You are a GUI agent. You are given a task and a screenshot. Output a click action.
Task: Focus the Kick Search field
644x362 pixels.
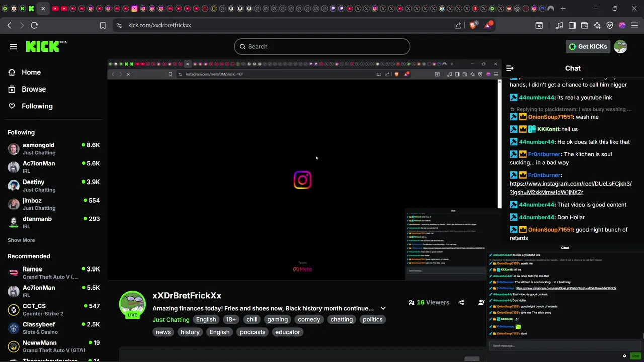(322, 47)
